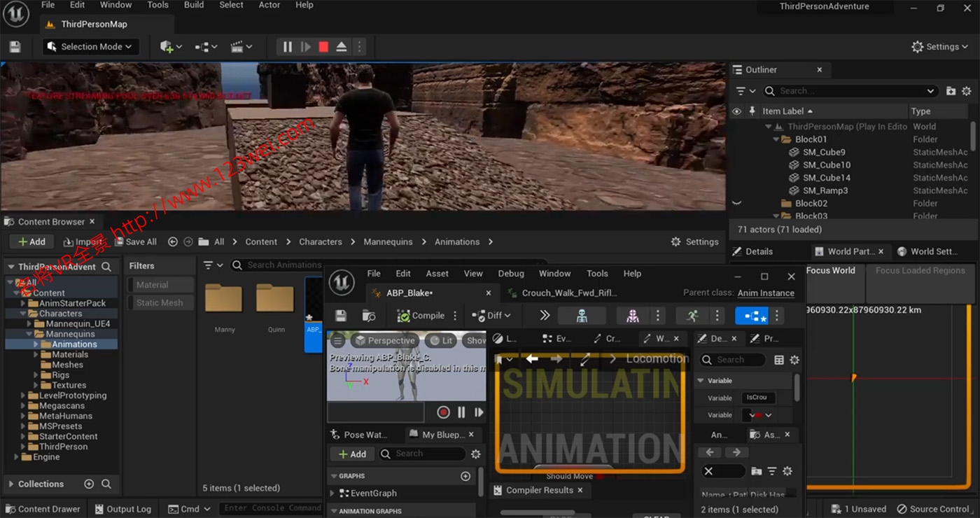Select the skeleton icon in the Blueprint toolbar
Viewport: 980px width, 518px height.
[x=582, y=315]
